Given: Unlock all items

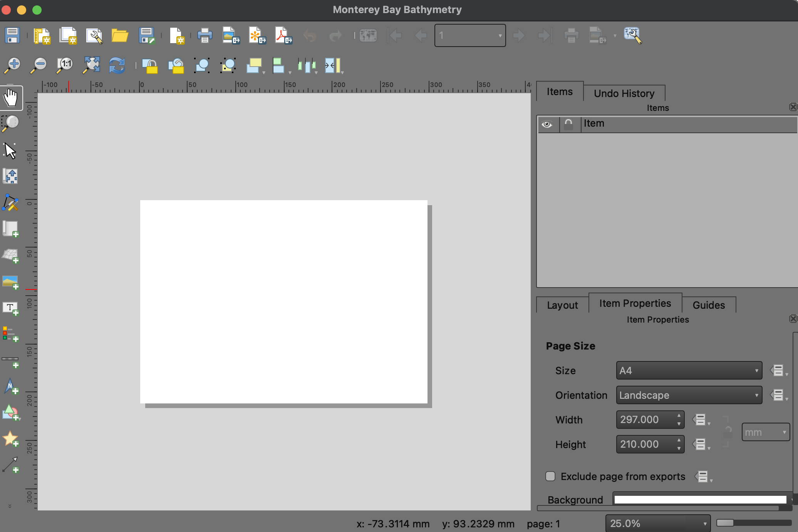Looking at the screenshot, I should click(x=176, y=65).
